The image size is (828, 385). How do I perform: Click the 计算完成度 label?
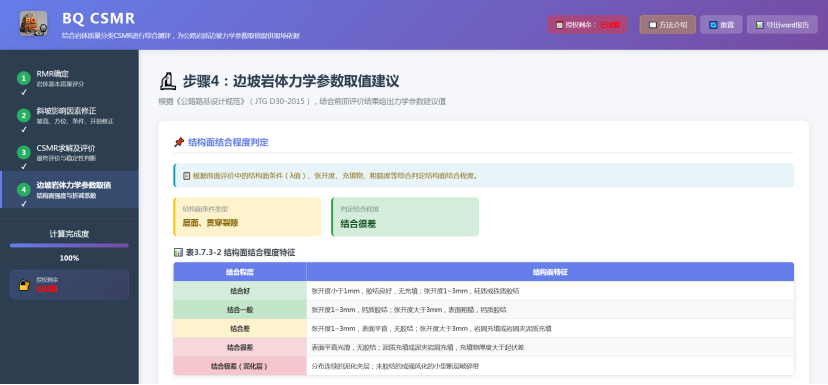pyautogui.click(x=69, y=234)
